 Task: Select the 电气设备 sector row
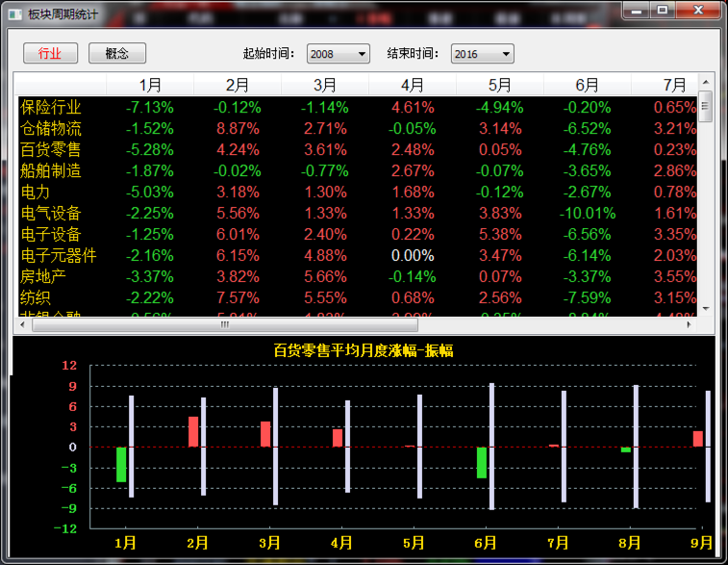point(51,213)
